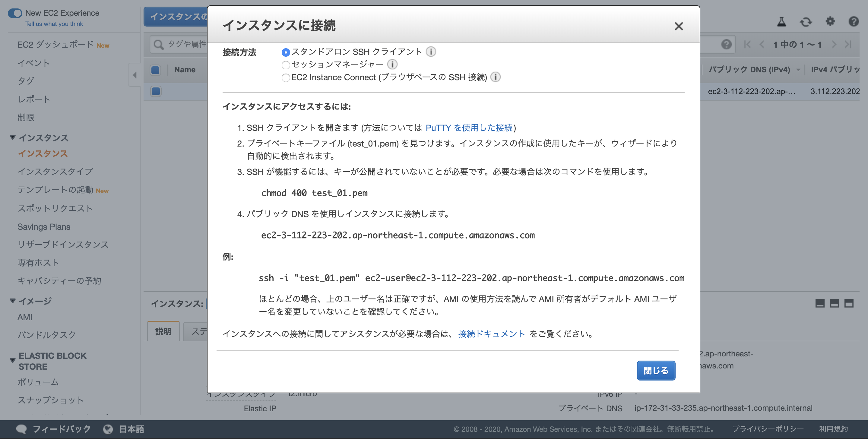Minimize the details pane with first layout icon

point(819,303)
